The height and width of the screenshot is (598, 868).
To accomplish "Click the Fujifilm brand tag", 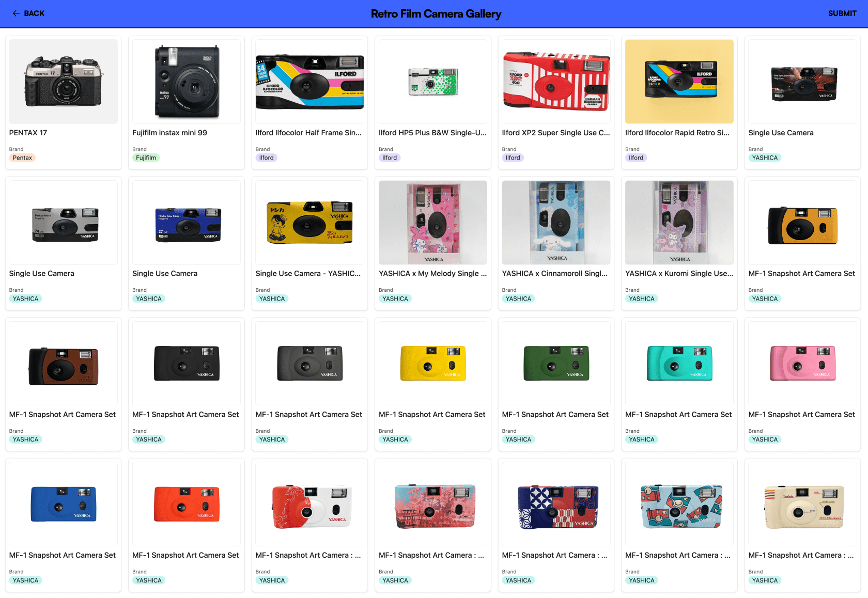I will click(x=146, y=158).
